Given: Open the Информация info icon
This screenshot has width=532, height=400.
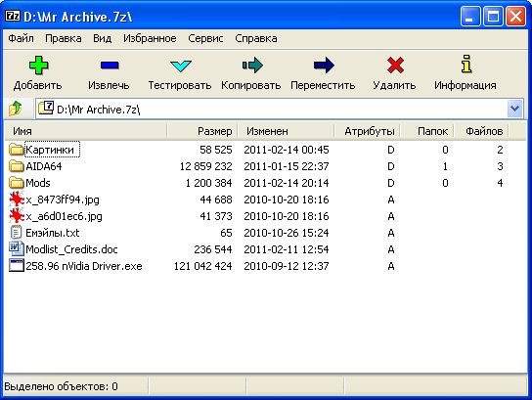Looking at the screenshot, I should pyautogui.click(x=466, y=64).
